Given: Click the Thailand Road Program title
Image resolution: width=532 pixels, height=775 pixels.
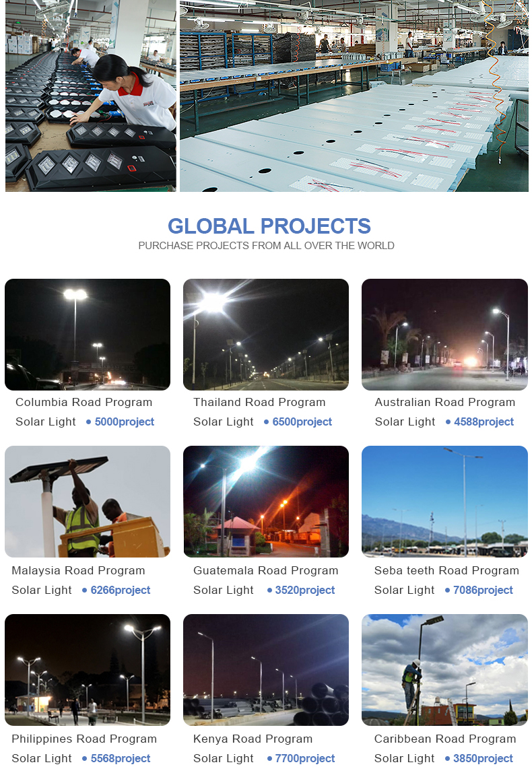Looking at the screenshot, I should click(259, 403).
